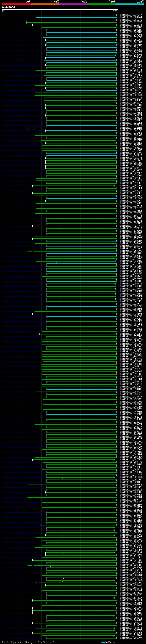Click the UniRef100_Q46ZV8 label
Viewport: 146px width, 644px height.
coord(131,153)
